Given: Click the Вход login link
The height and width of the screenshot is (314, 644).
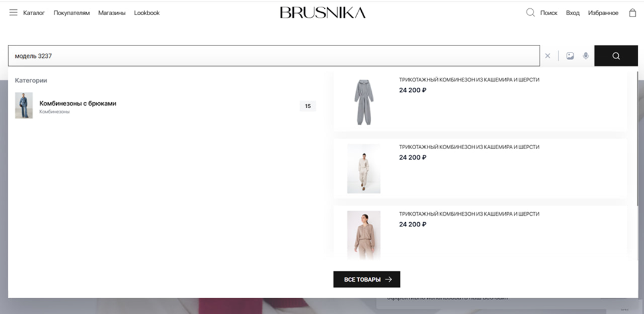Looking at the screenshot, I should point(573,13).
